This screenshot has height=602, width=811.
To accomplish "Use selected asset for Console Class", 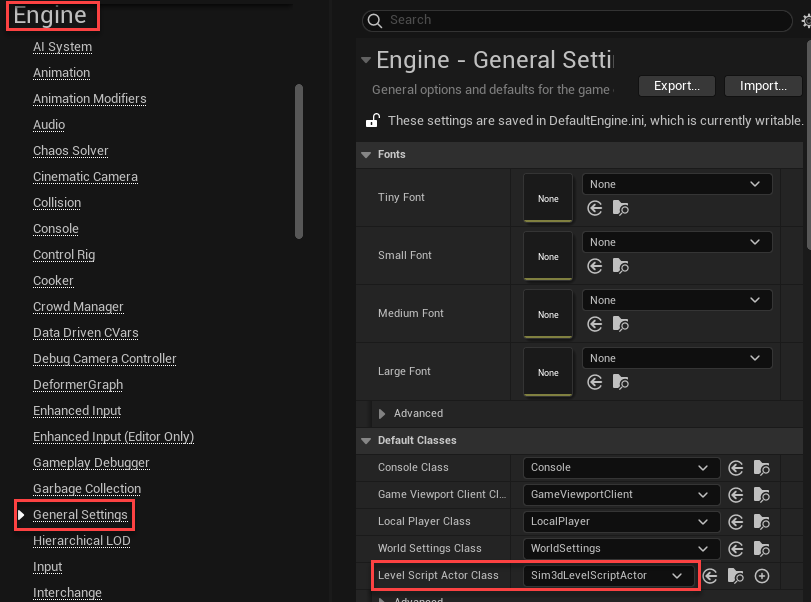I will click(736, 467).
